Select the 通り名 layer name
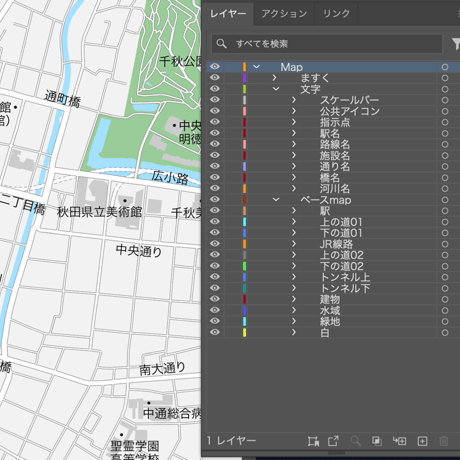 (x=335, y=166)
